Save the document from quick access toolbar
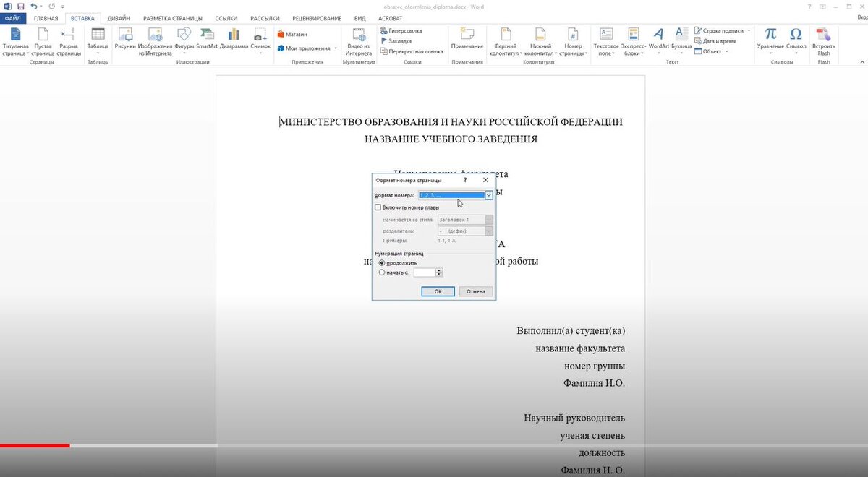 (x=20, y=6)
